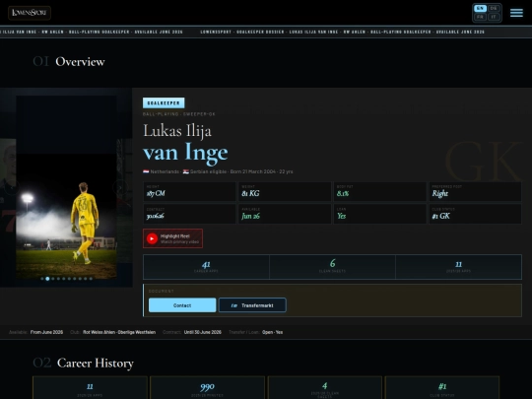This screenshot has height=399, width=532.
Task: Click the player name van Inge
Action: [x=185, y=153]
